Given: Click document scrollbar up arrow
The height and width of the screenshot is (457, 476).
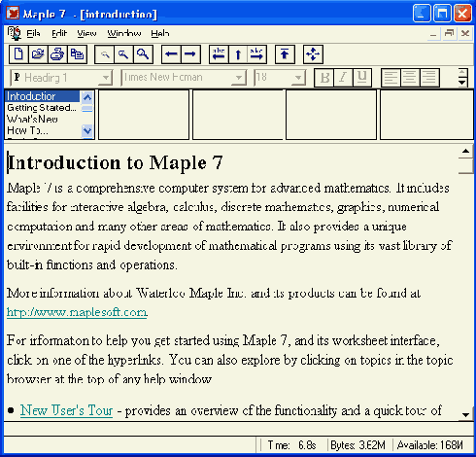Looking at the screenshot, I should pos(465,151).
